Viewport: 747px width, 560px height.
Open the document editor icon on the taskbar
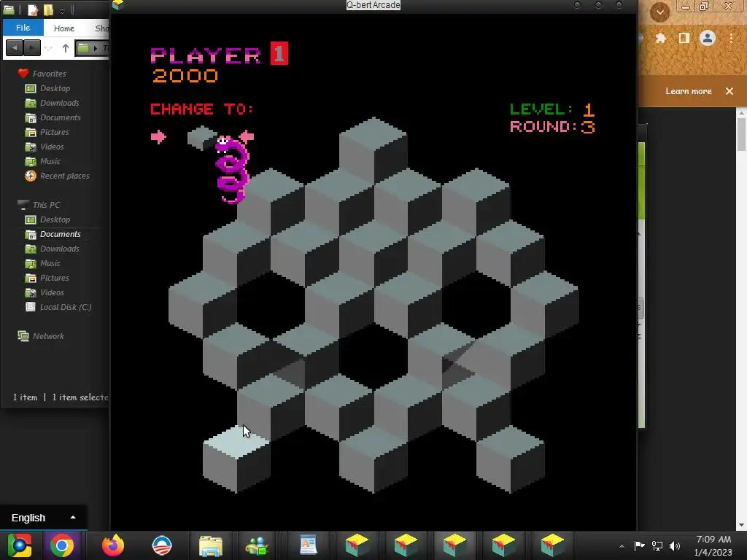click(309, 545)
